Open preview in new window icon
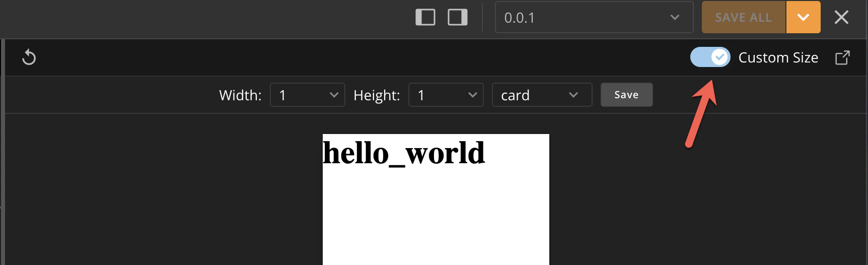Viewport: 868px width, 265px height. (x=842, y=57)
